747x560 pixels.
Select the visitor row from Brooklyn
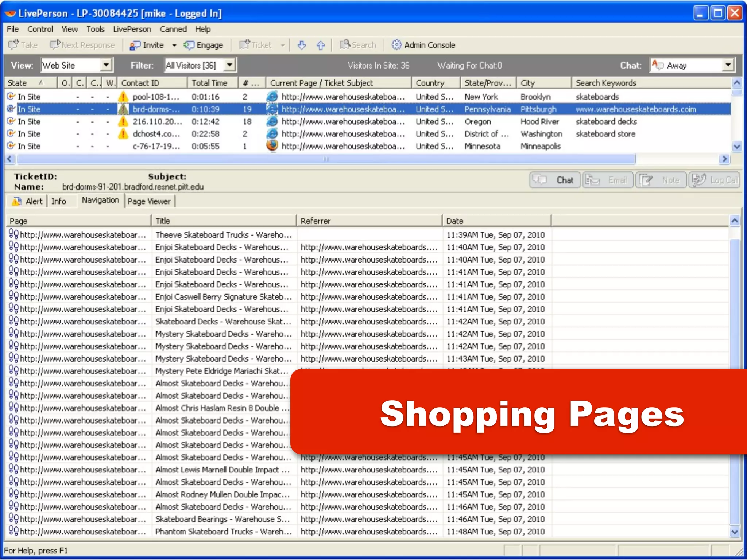tap(368, 97)
